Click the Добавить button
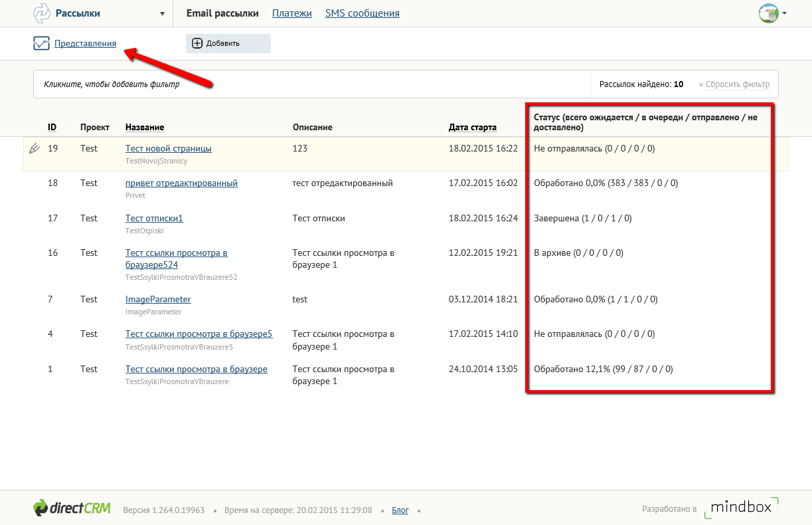 point(228,43)
